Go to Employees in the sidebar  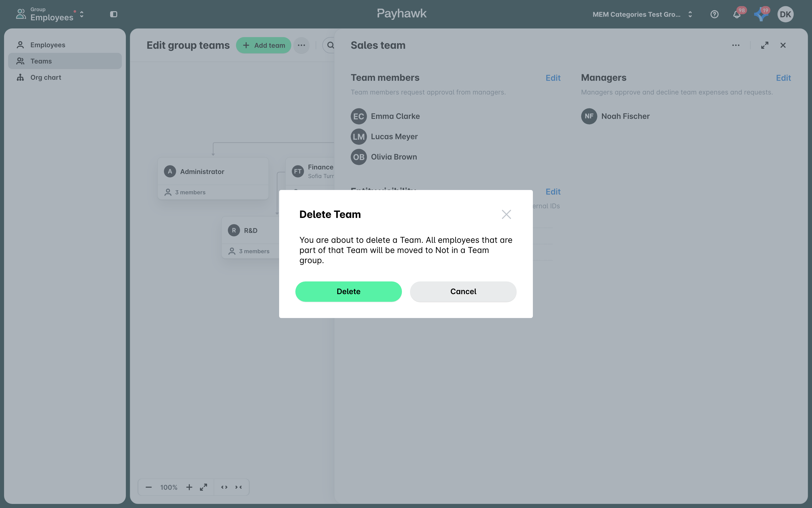coord(65,45)
